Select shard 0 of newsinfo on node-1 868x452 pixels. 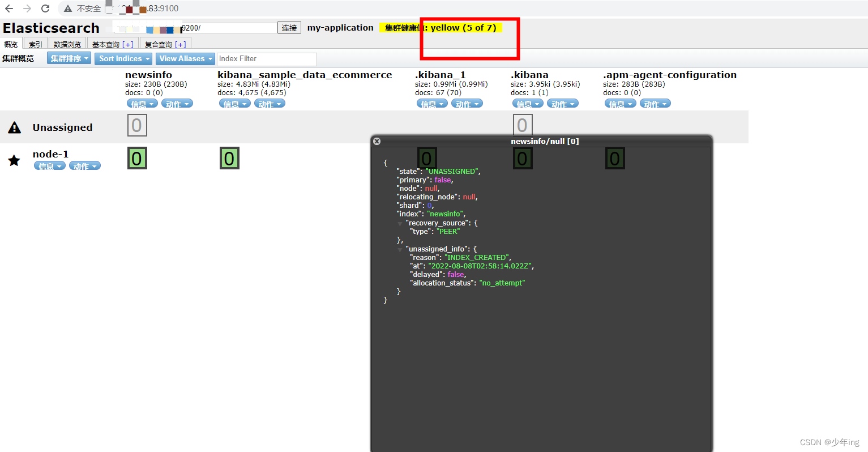pyautogui.click(x=137, y=159)
